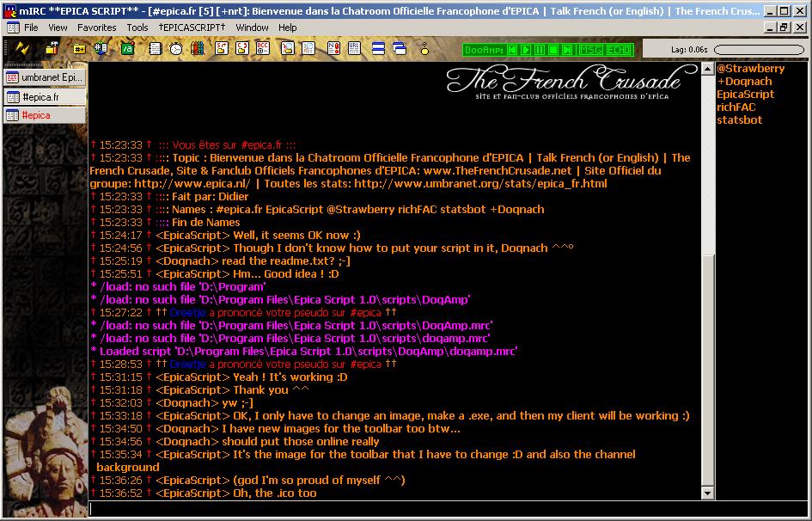Open the Colors books icon
Image resolution: width=812 pixels, height=521 pixels.
pos(197,49)
